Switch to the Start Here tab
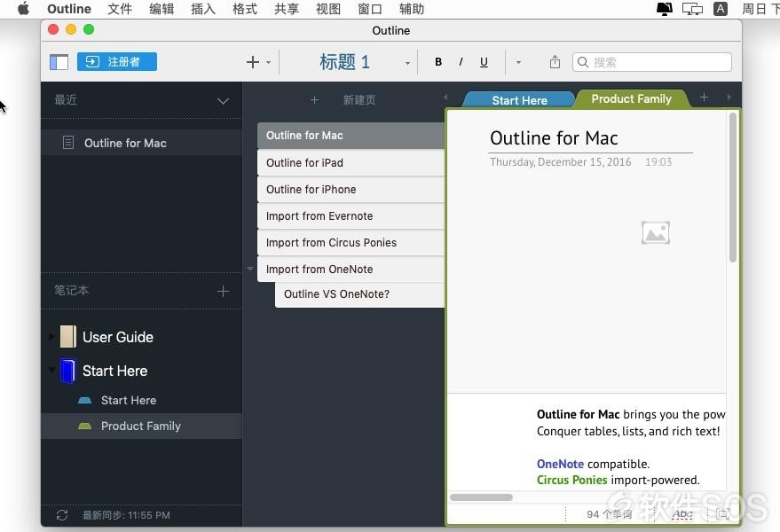Viewport: 780px width, 532px height. click(x=519, y=100)
